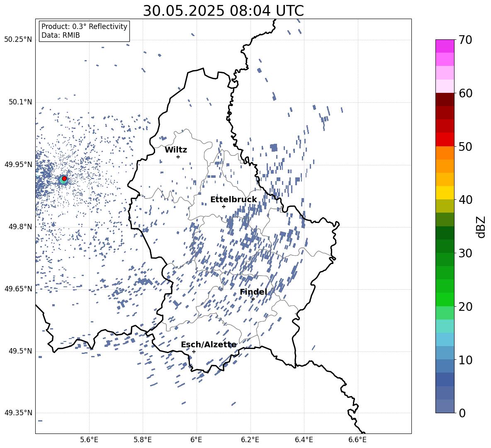Screen dimensions: 491x448
Task: Click the title 30.05.2025 08:04 UTC
Action: (x=223, y=11)
